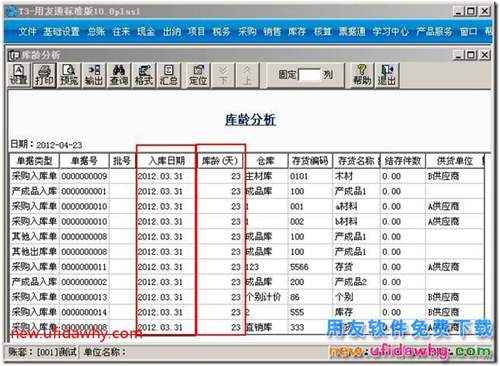Print the report with 打印 icon
Image resolution: width=500 pixels, height=366 pixels.
[44, 75]
